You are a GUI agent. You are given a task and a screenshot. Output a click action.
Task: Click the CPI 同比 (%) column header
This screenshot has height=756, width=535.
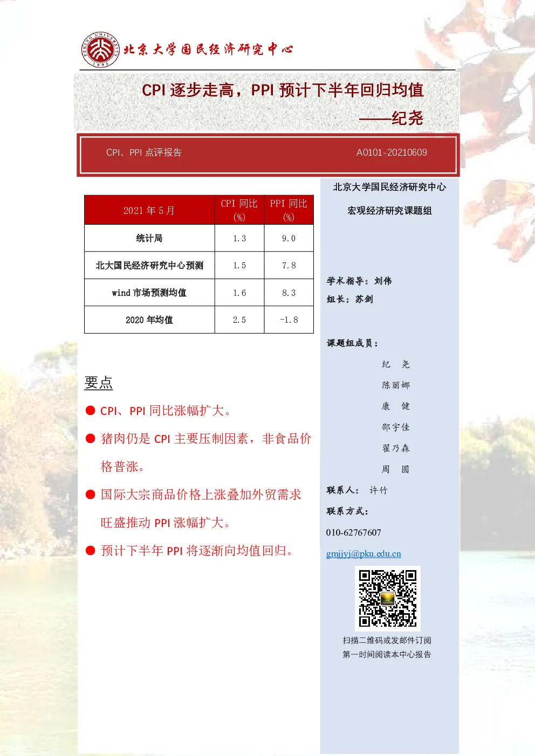tap(239, 210)
